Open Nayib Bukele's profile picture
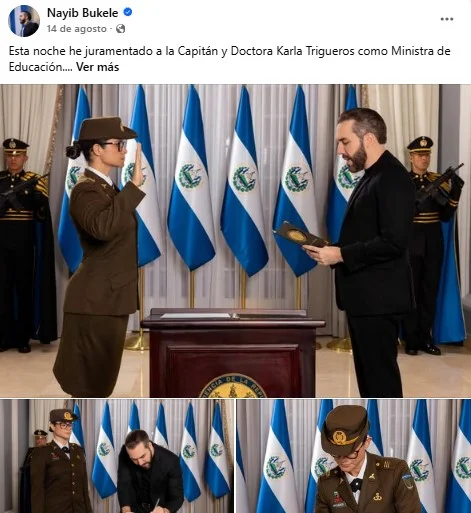The height and width of the screenshot is (513, 471). pyautogui.click(x=24, y=21)
